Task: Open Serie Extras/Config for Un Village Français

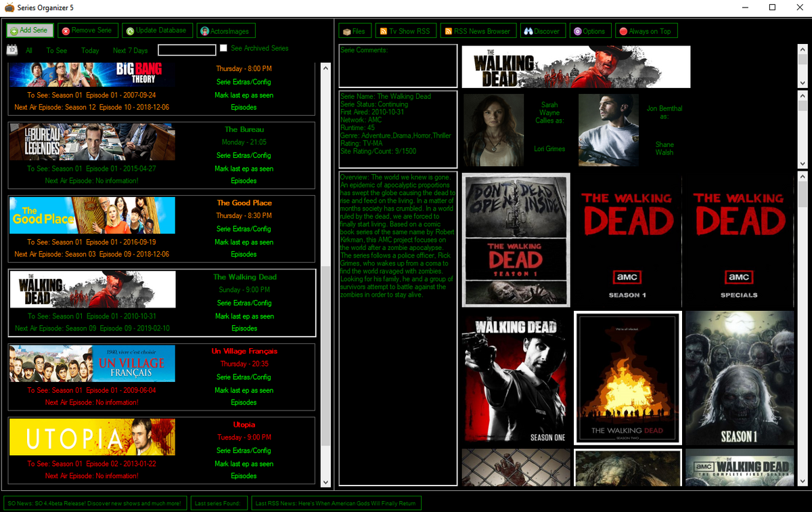Action: pyautogui.click(x=244, y=377)
